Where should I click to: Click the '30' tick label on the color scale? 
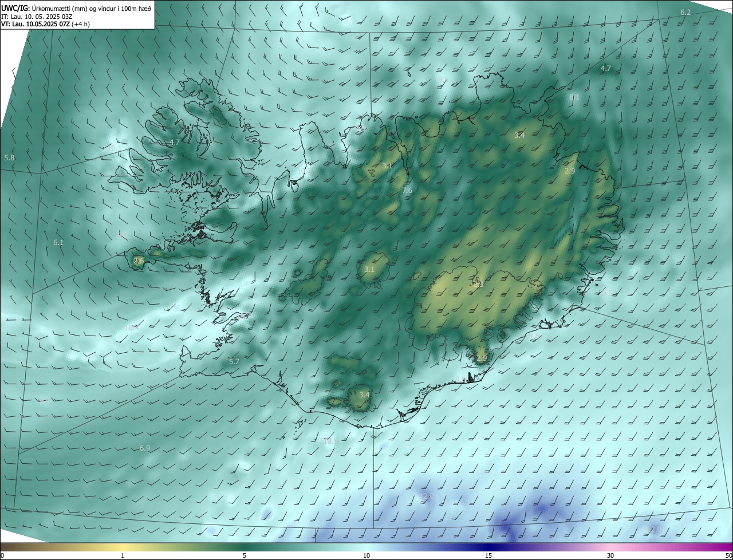pyautogui.click(x=610, y=555)
